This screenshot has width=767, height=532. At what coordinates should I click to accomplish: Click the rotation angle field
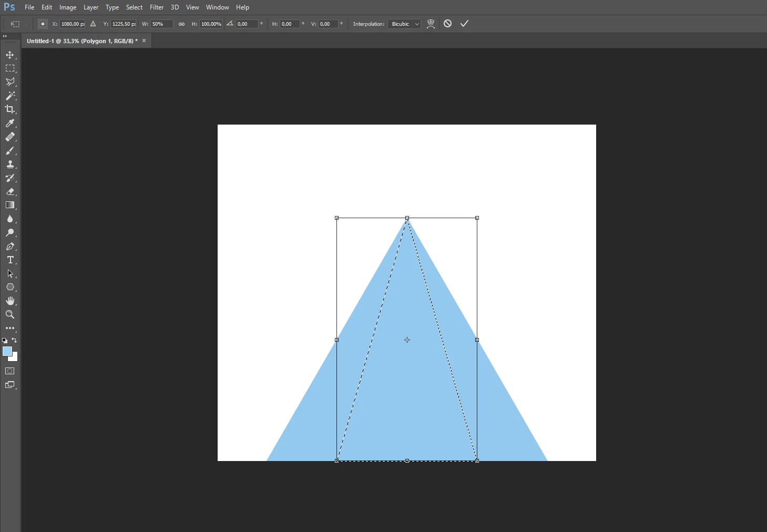[x=247, y=24]
